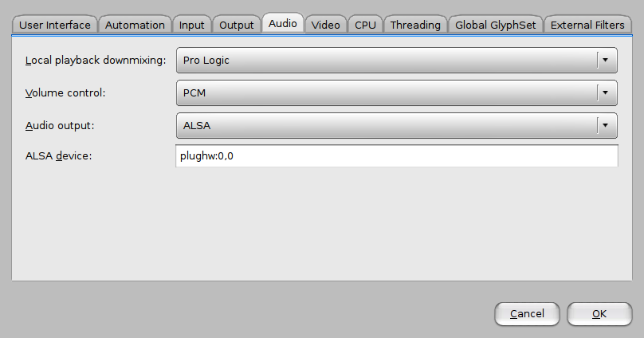Open the Audio output ALSA dropdown
The width and height of the screenshot is (644, 338).
click(x=397, y=125)
